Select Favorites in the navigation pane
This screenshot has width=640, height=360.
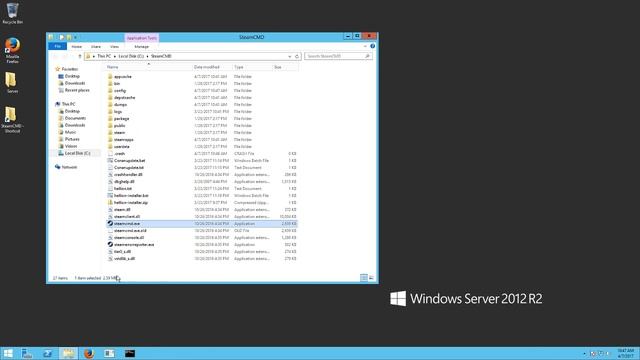pyautogui.click(x=70, y=69)
